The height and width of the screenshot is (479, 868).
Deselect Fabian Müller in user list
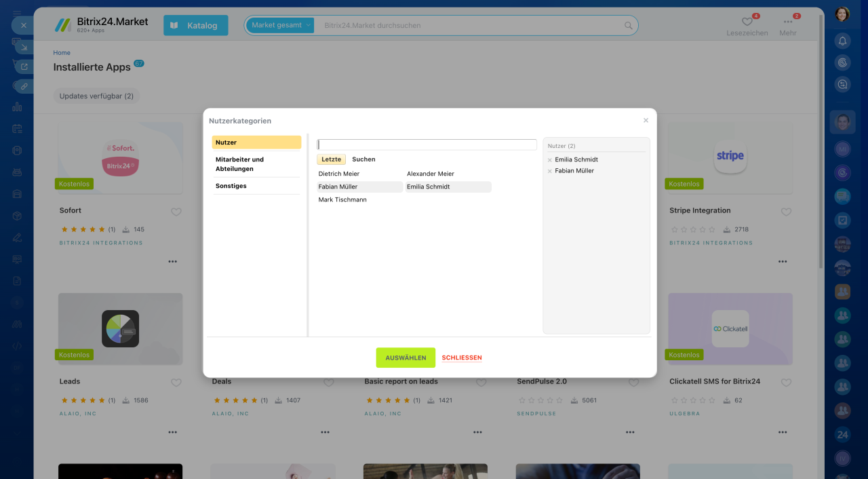pos(359,187)
